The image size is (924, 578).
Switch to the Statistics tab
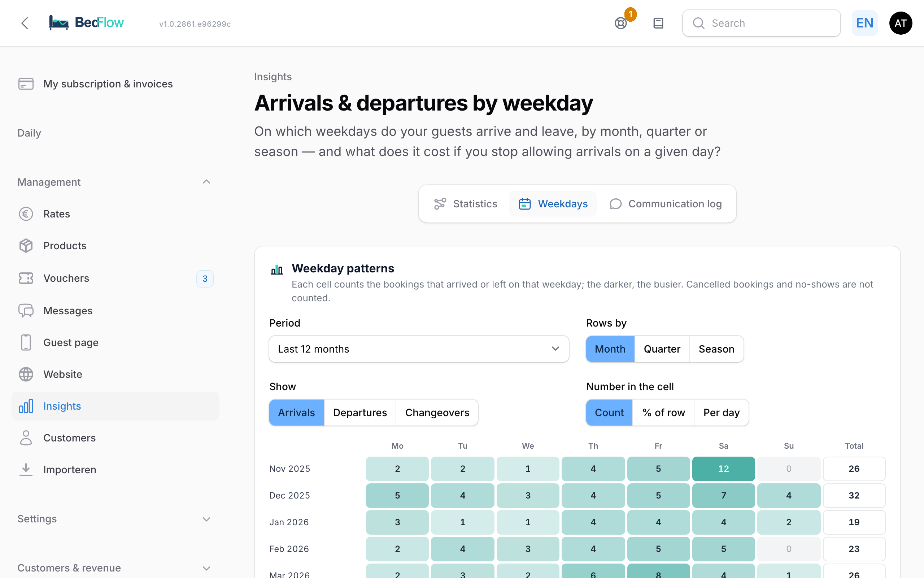466,204
